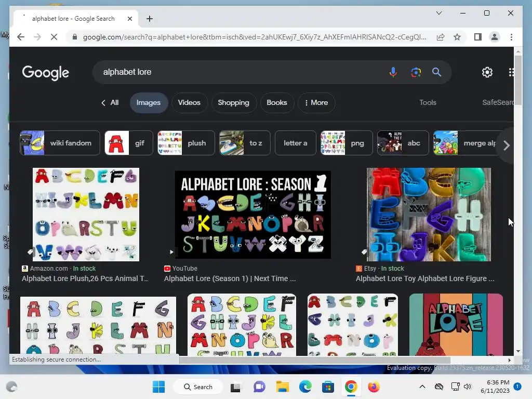The height and width of the screenshot is (399, 532).
Task: Click the taskbar Search box
Action: (x=198, y=387)
